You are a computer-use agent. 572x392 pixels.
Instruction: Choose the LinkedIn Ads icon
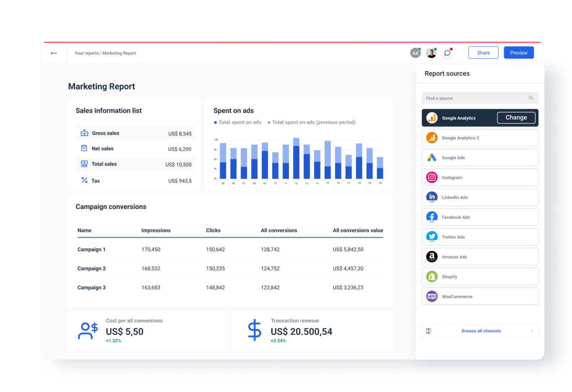[432, 197]
